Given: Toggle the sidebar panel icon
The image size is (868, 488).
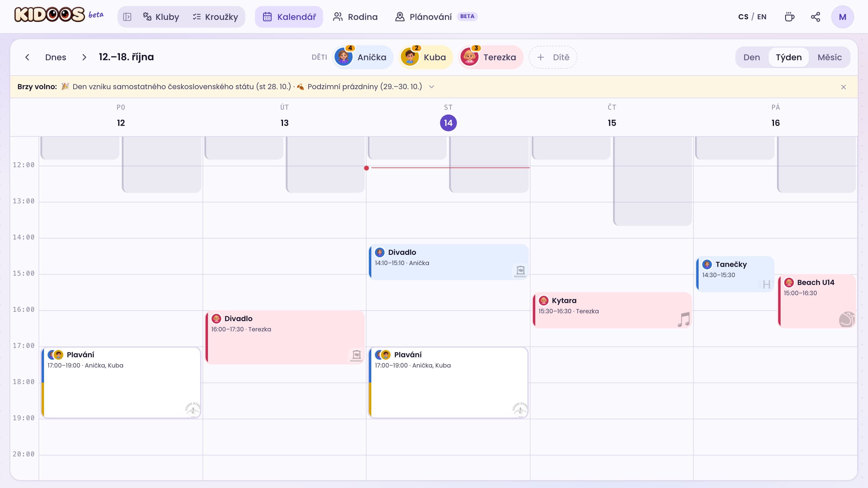Looking at the screenshot, I should (127, 17).
